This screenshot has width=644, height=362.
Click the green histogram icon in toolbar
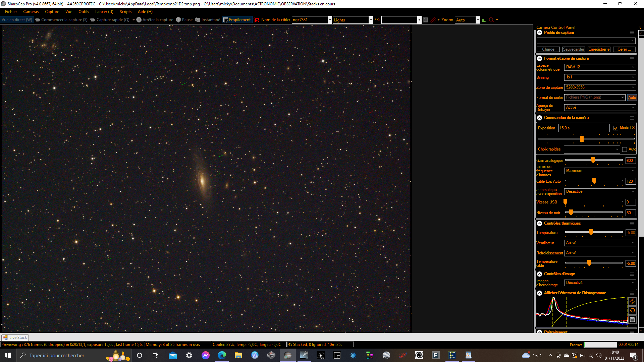coord(484,20)
